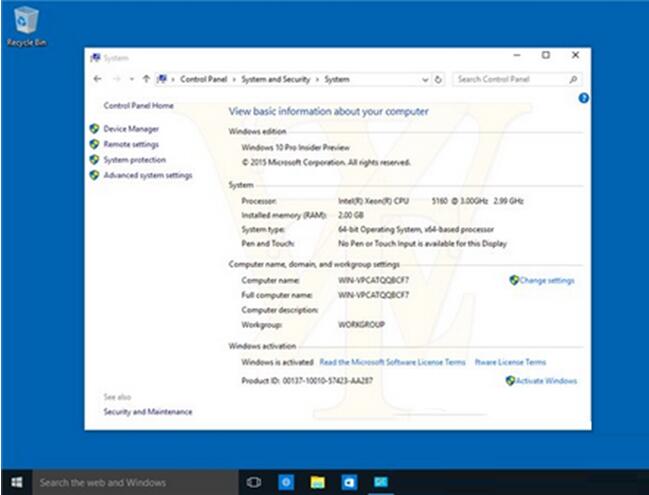Open the Store from taskbar
Viewport: 649px width, 495px height.
click(349, 482)
